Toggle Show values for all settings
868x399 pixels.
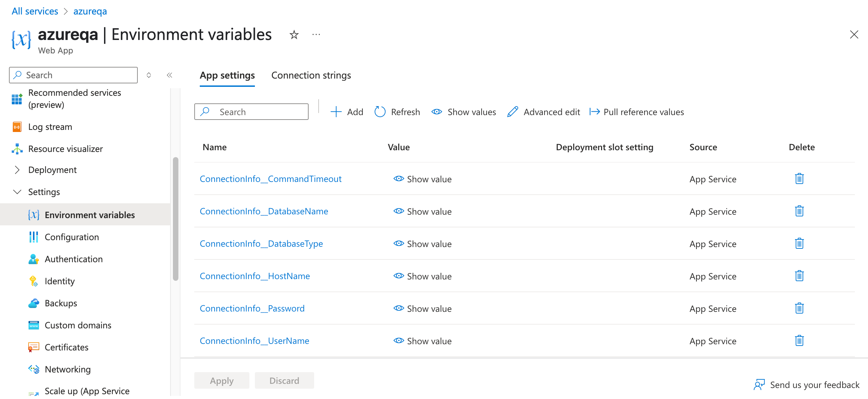464,112
